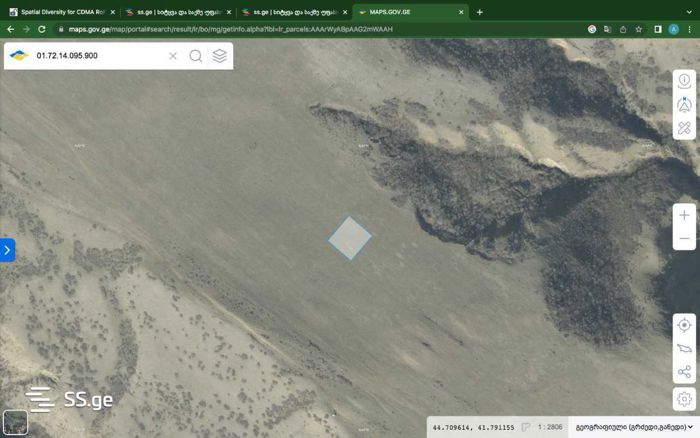Click the maps.gov.ge logo icon
The image size is (700, 438).
coord(19,55)
